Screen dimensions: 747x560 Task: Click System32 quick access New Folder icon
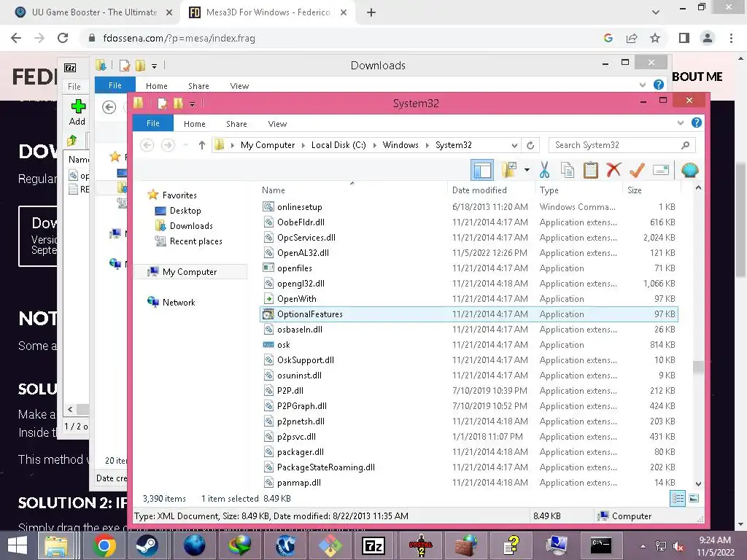178,104
